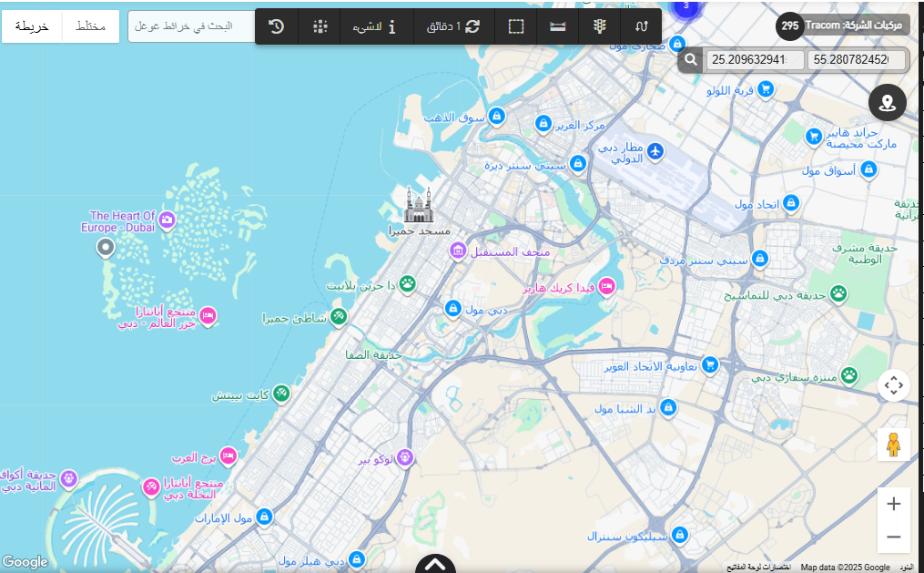
Task: Click the magnifier coordinate search icon
Action: tap(692, 60)
